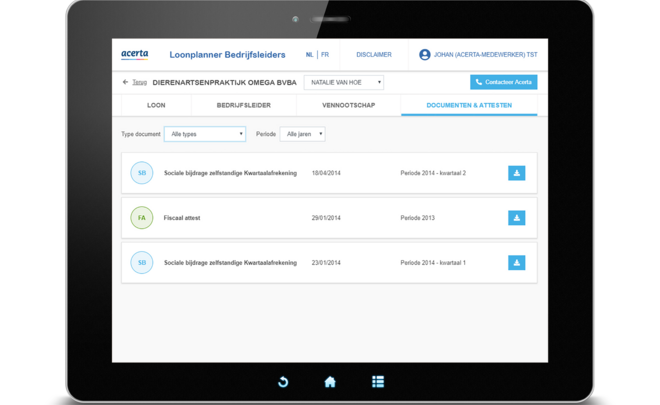This screenshot has height=405, width=660.
Task: Download the Fiscaal attest document
Action: click(516, 218)
